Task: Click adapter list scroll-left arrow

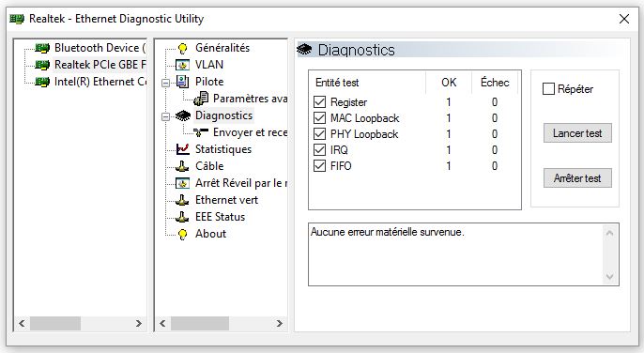Action: coord(22,323)
